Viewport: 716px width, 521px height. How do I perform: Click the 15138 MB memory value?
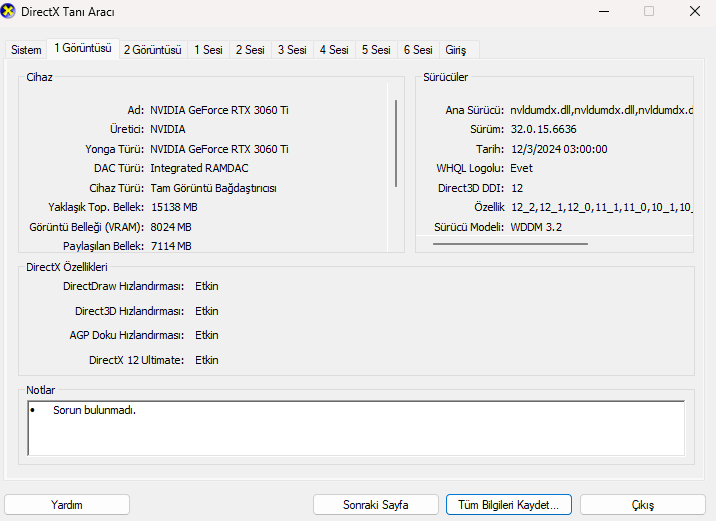(174, 207)
